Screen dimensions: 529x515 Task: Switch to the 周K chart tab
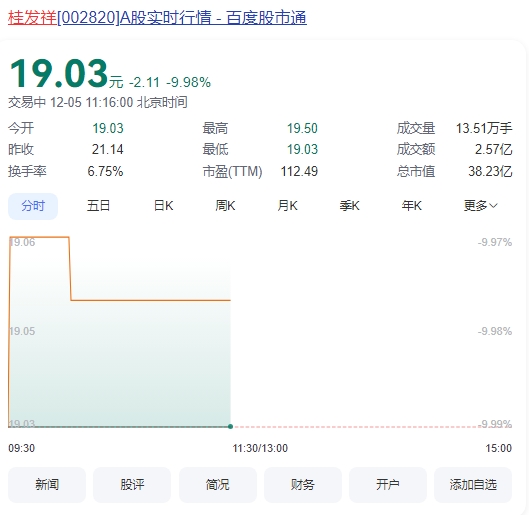tap(225, 206)
